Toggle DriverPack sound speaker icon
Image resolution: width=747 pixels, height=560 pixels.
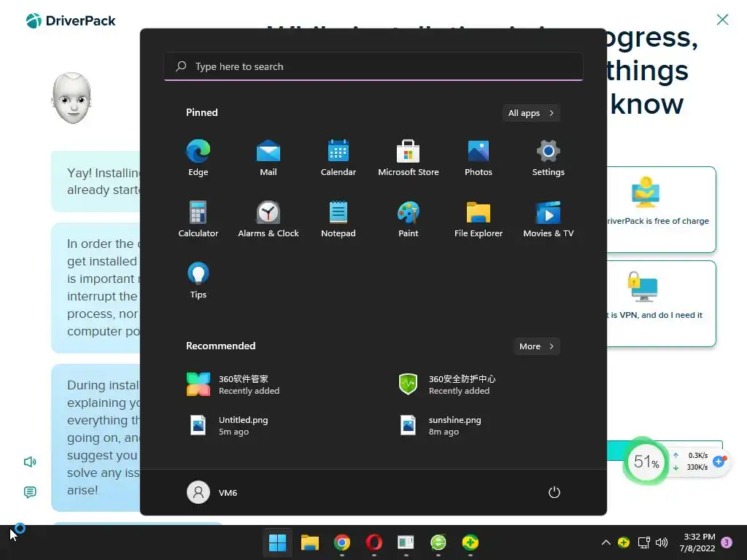(30, 462)
